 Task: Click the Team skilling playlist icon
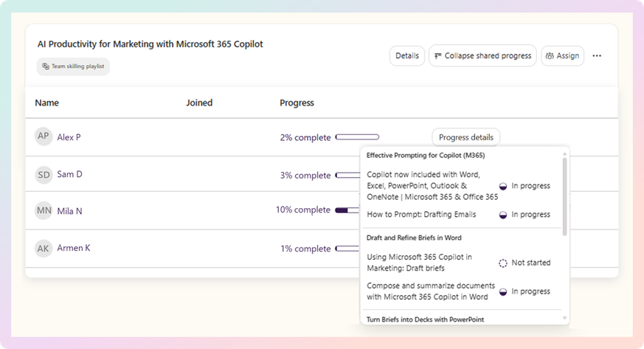46,66
